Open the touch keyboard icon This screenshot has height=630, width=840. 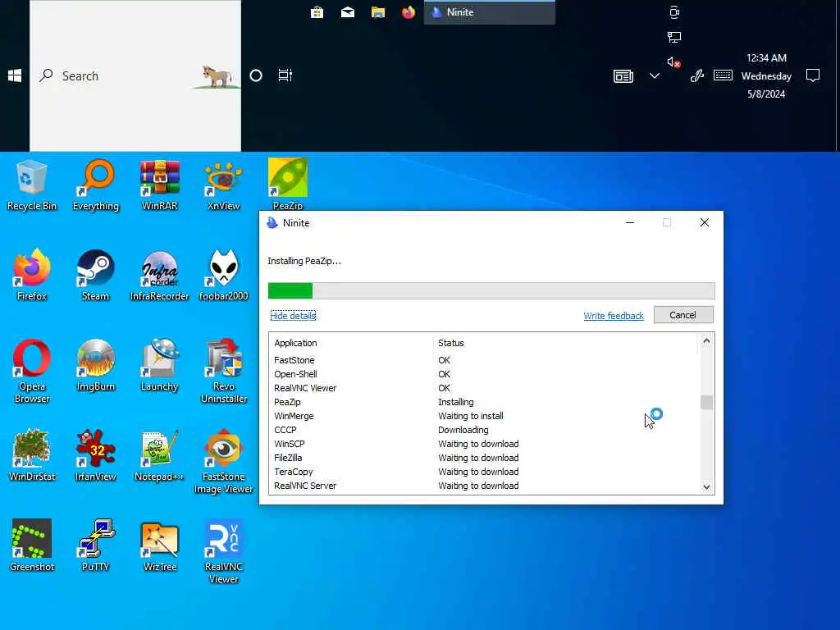[x=724, y=75]
